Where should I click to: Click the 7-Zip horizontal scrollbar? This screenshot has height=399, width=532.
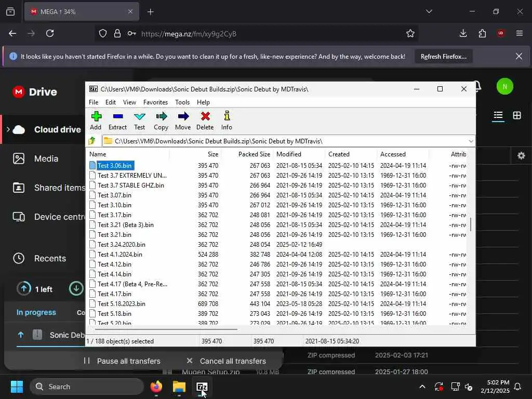click(x=166, y=329)
